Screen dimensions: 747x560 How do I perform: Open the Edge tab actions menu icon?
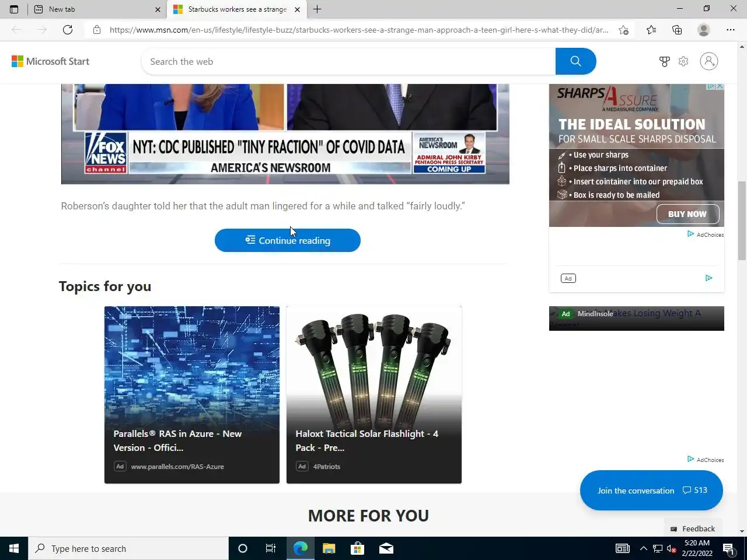click(14, 9)
